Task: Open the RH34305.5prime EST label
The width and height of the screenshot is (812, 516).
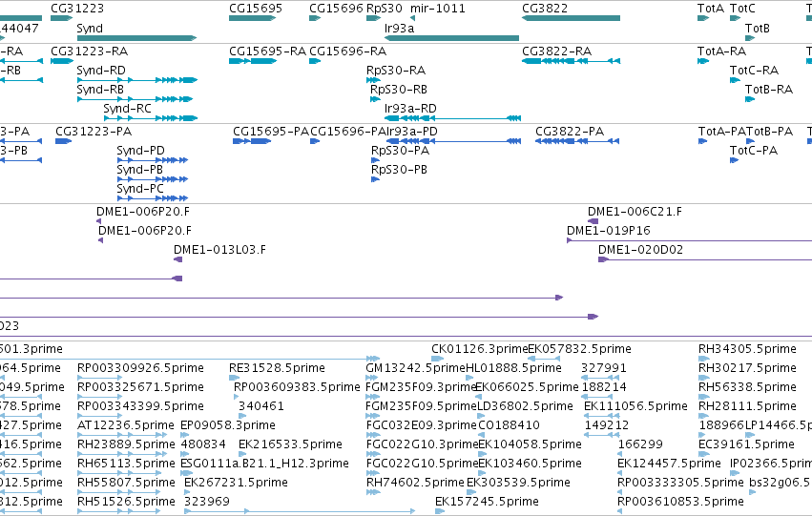Action: pos(747,349)
